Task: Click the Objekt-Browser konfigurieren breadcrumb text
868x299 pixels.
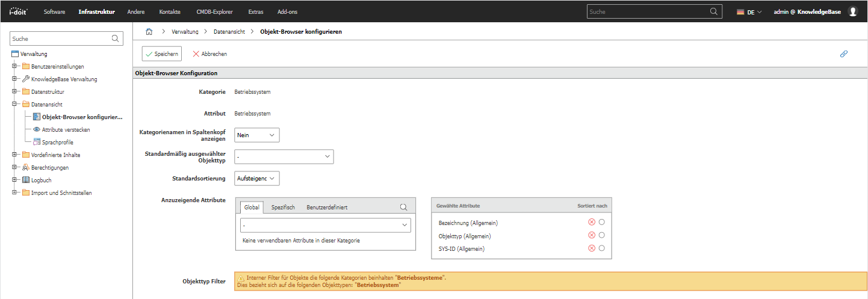Action: pyautogui.click(x=301, y=31)
